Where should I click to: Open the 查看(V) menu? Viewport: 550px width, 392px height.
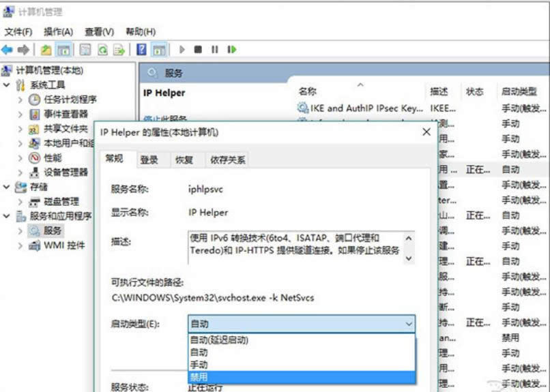click(99, 32)
